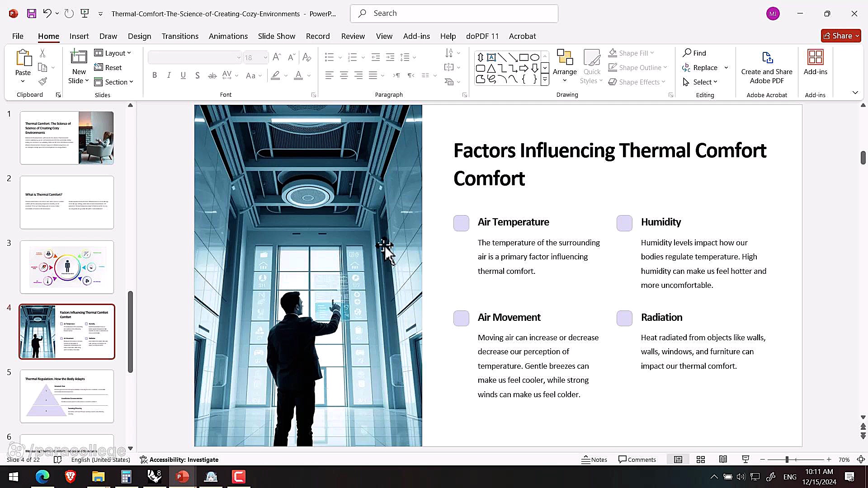Image resolution: width=868 pixels, height=488 pixels.
Task: Center align paragraph text icon
Action: pos(344,75)
